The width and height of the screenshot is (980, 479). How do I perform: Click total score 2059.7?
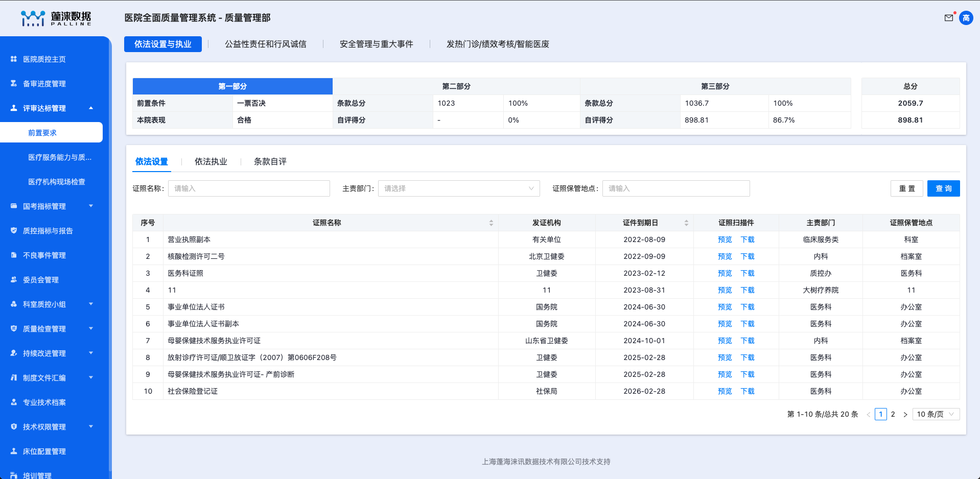[x=911, y=103]
